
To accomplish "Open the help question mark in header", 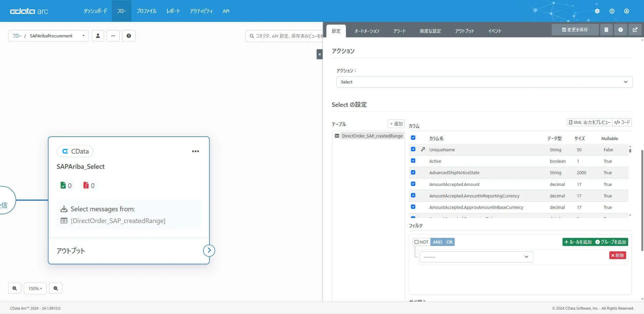I will click(x=612, y=11).
